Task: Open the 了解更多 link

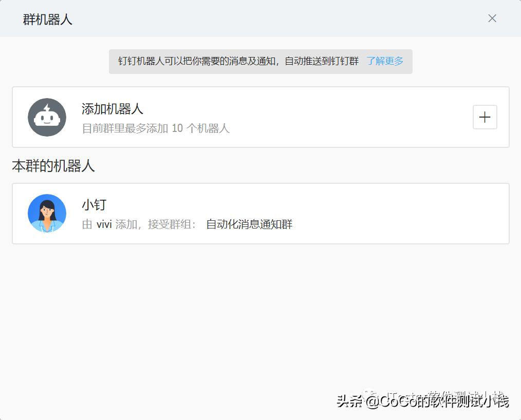Action: (385, 61)
